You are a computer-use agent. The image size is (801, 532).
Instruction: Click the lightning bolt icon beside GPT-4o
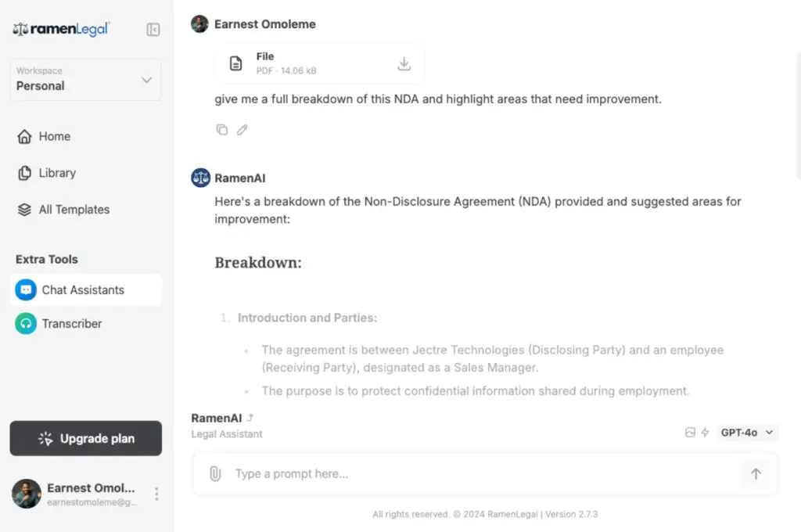point(704,432)
